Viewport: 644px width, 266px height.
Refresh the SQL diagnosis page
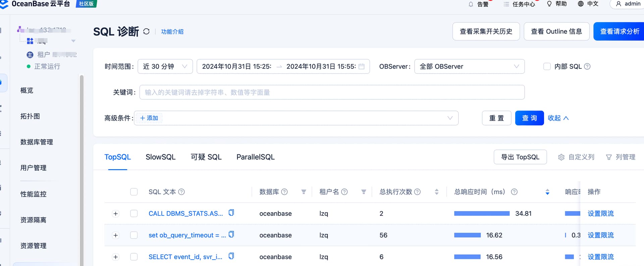(146, 31)
